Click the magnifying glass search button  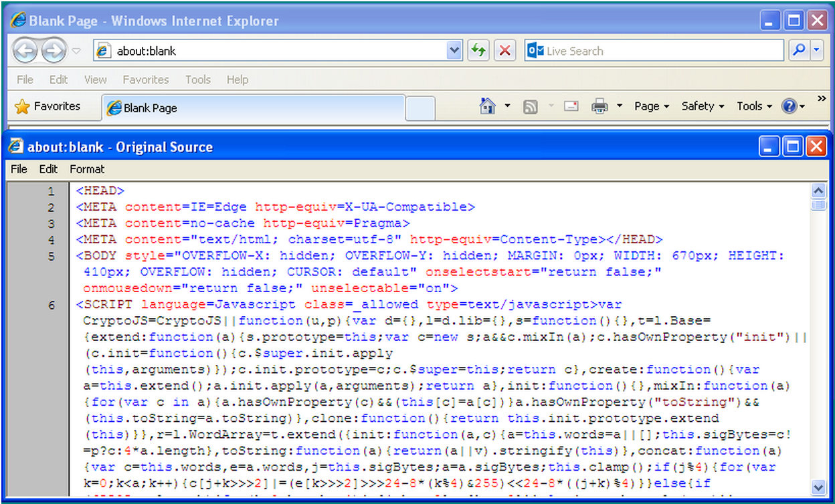798,51
